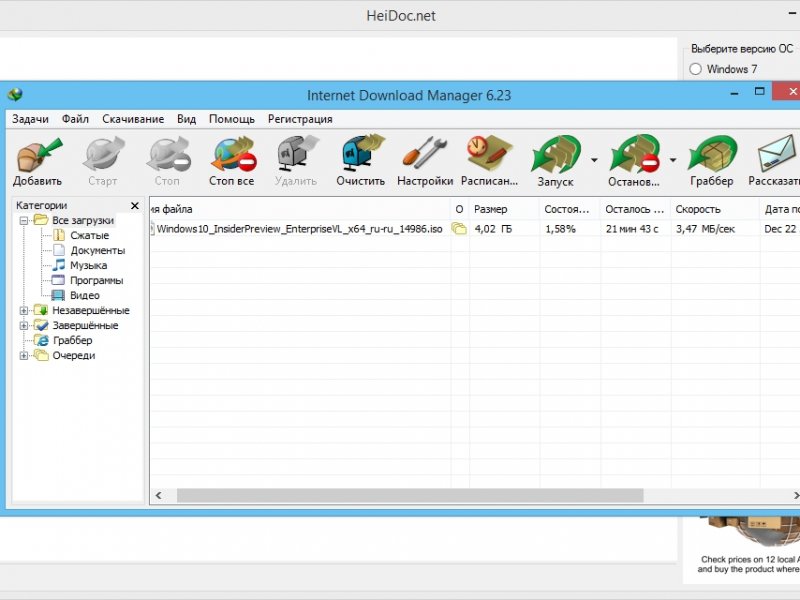Click the Запуск queue icon
Image resolution: width=800 pixels, height=600 pixels.
coord(556,155)
